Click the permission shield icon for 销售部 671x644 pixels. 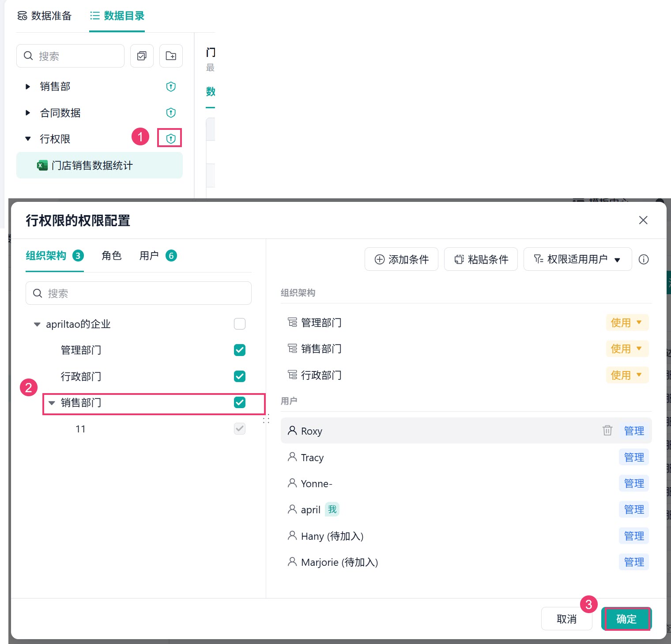(171, 87)
